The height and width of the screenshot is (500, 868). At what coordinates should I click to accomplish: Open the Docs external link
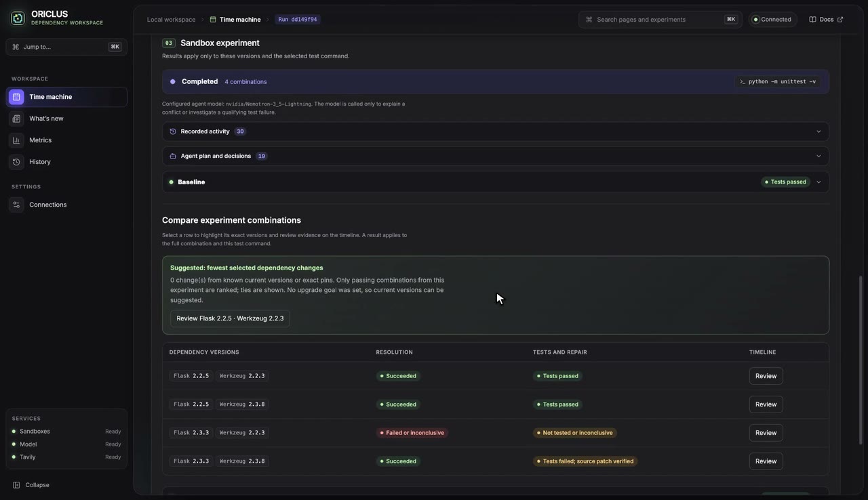pyautogui.click(x=826, y=20)
